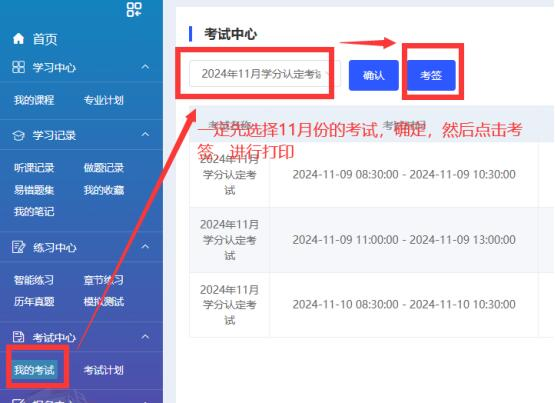Click the sidebar collapse grid icon
This screenshot has height=403, width=555.
[x=134, y=10]
